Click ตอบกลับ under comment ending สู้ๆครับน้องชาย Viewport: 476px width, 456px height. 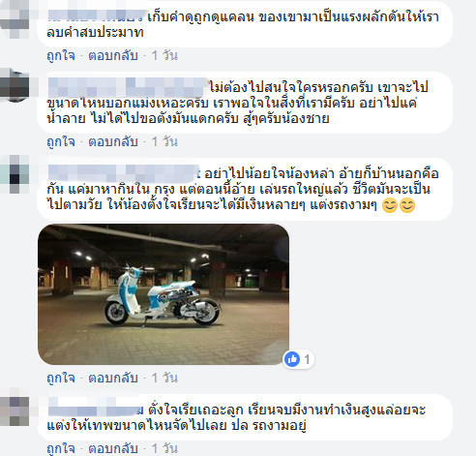(113, 142)
